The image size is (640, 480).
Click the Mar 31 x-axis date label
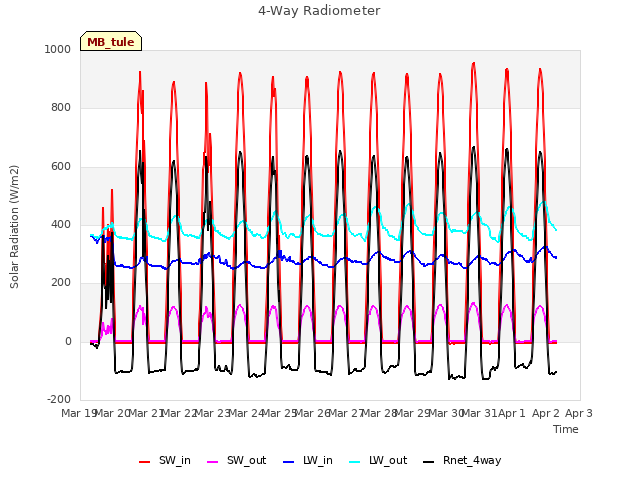479,413
